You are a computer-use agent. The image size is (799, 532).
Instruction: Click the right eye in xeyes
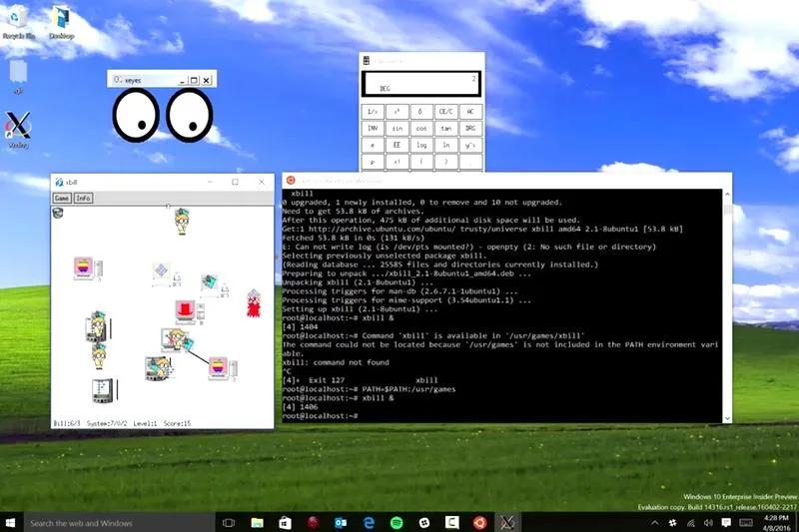[x=190, y=115]
